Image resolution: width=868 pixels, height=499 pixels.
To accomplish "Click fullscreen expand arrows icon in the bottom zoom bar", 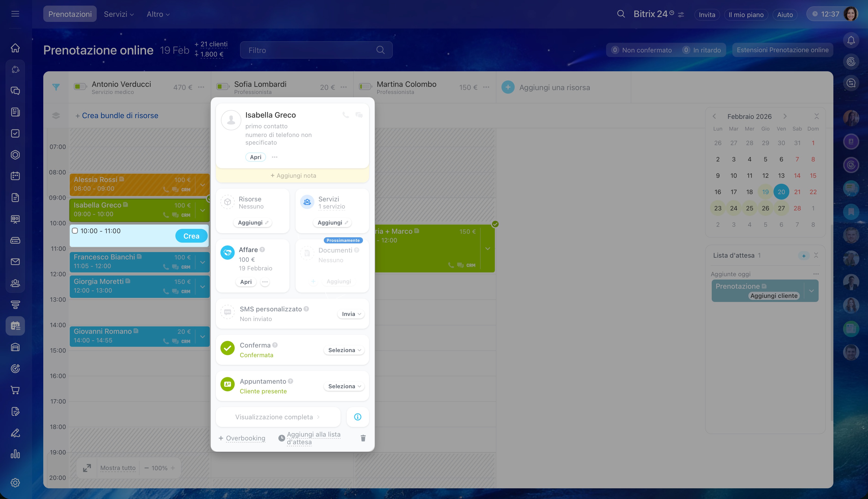I will pos(87,468).
